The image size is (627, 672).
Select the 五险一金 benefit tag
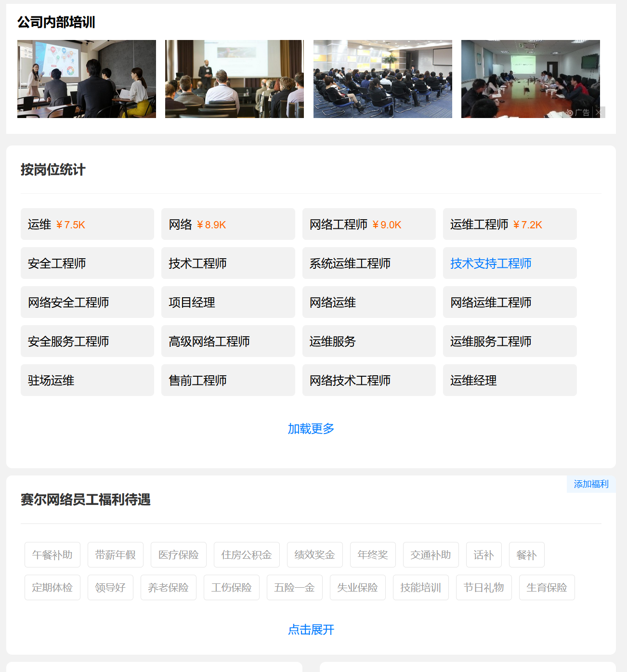pos(294,588)
